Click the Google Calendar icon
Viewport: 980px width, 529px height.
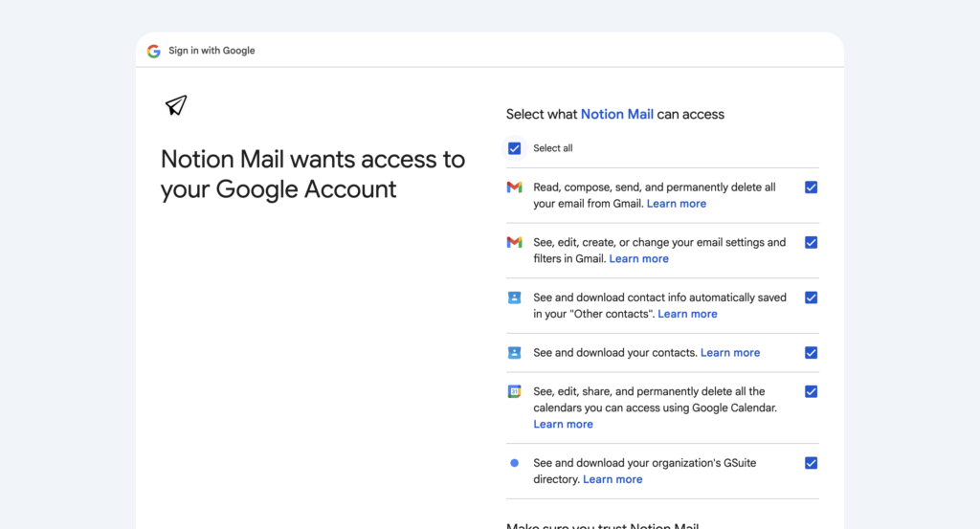tap(514, 391)
